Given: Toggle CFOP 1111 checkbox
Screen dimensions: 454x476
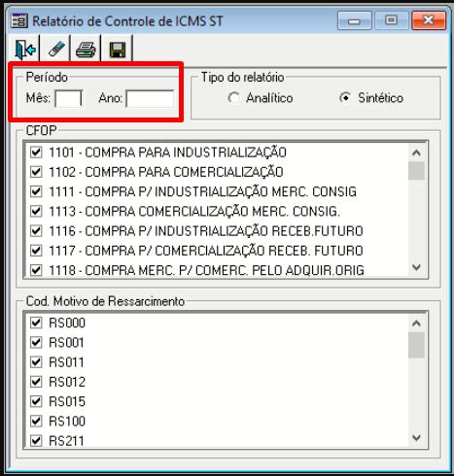Looking at the screenshot, I should (36, 191).
